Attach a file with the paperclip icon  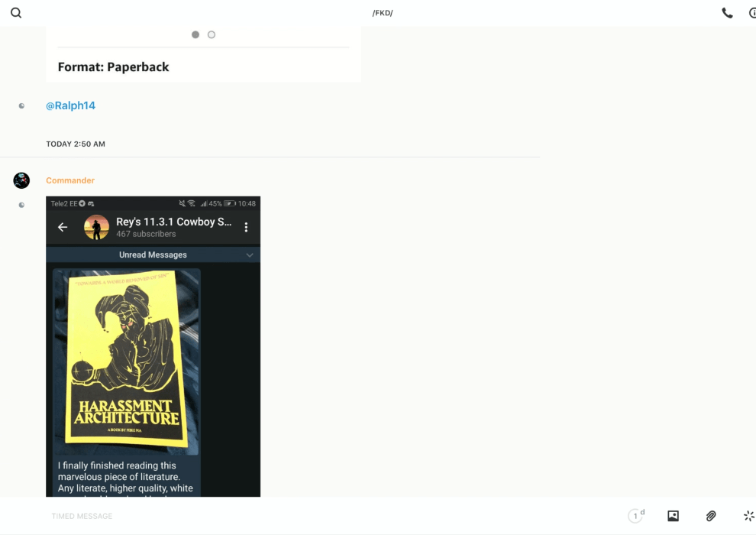(711, 516)
